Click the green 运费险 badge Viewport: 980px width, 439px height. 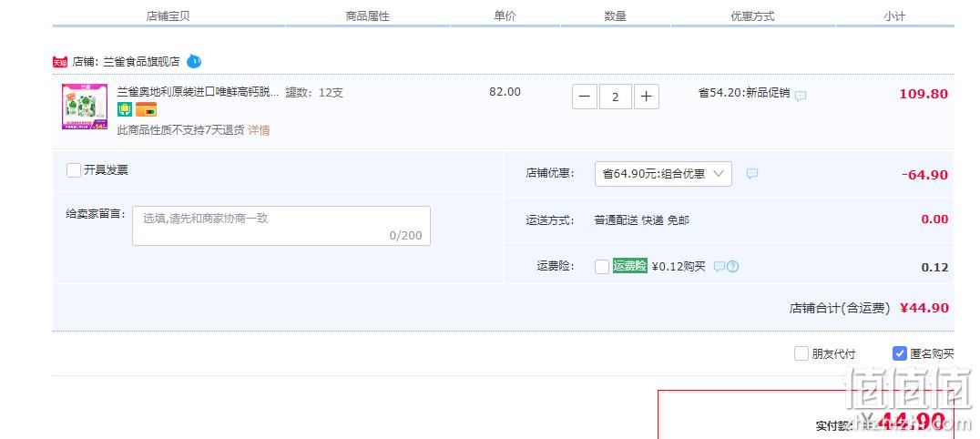[629, 266]
